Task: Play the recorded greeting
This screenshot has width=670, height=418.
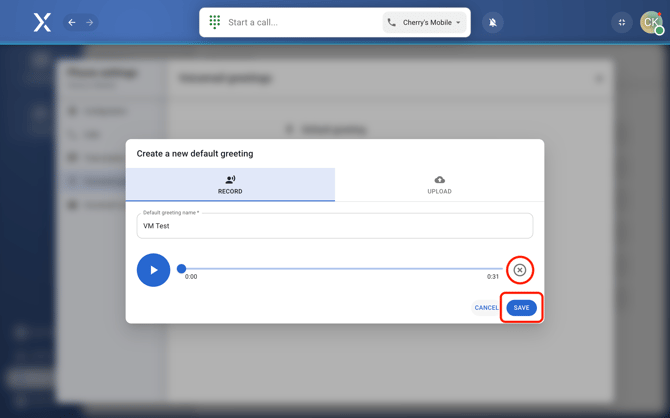Action: 153,270
